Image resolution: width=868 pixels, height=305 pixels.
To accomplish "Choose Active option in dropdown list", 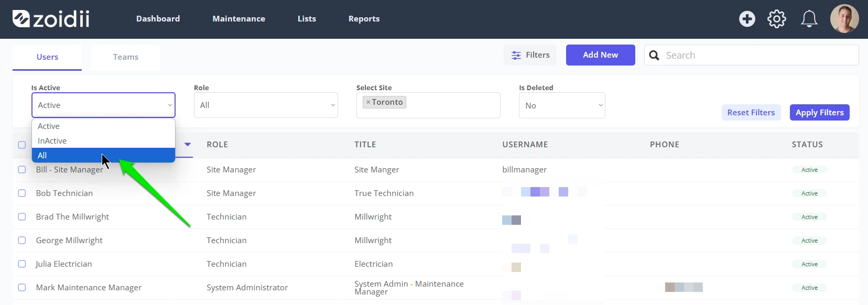I will (x=103, y=126).
